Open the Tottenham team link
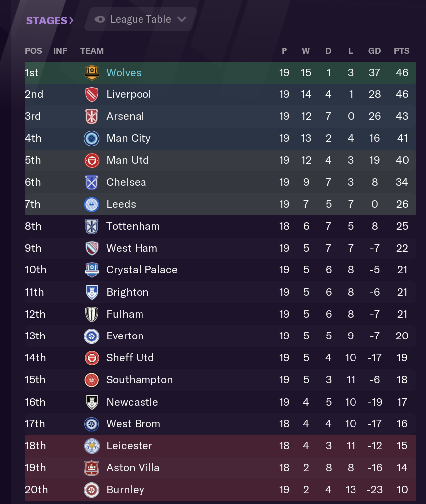This screenshot has width=426, height=504. pos(133,226)
